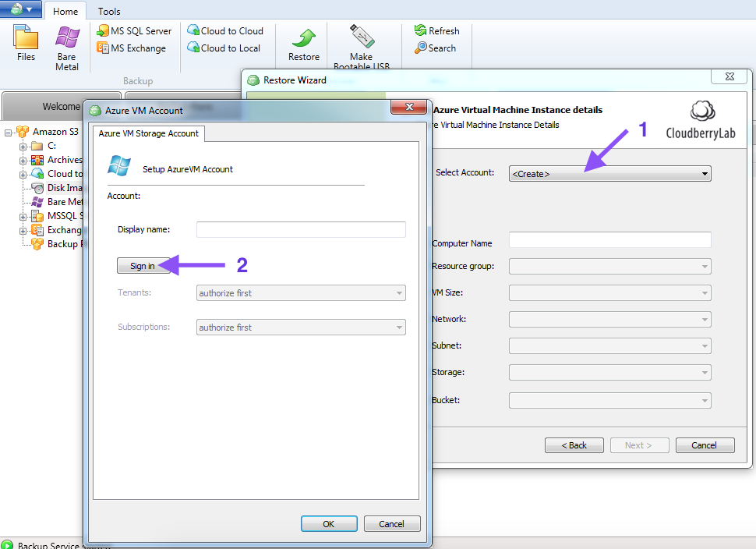Launch MS SQL Server backup
This screenshot has width=756, height=549.
[134, 31]
